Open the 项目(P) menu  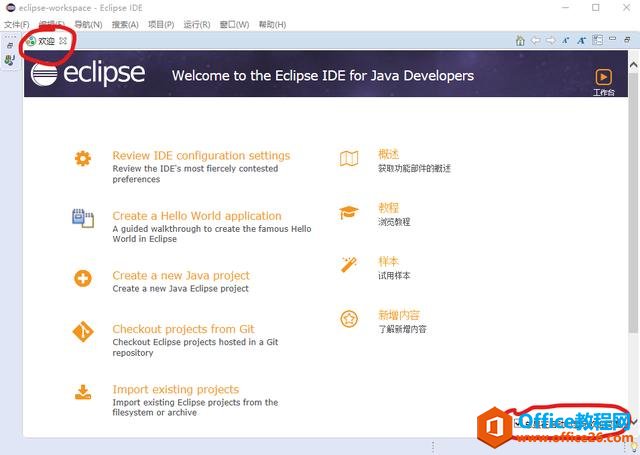click(x=161, y=24)
